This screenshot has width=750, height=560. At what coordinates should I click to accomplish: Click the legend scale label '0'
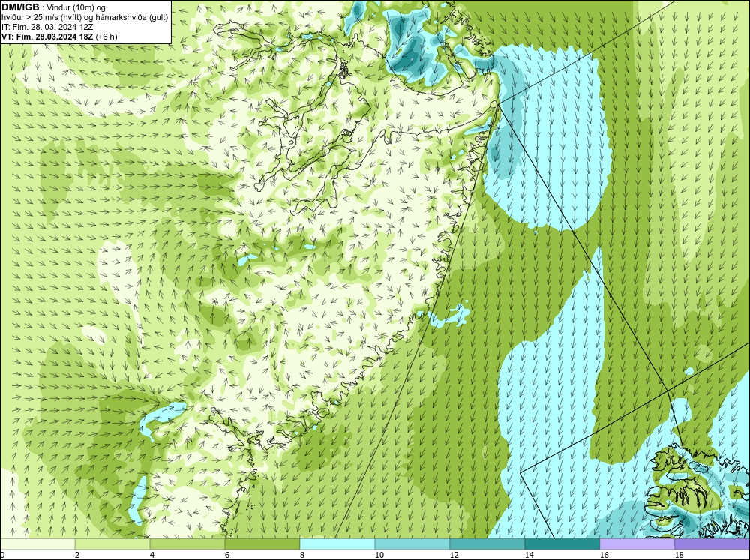(x=2, y=555)
